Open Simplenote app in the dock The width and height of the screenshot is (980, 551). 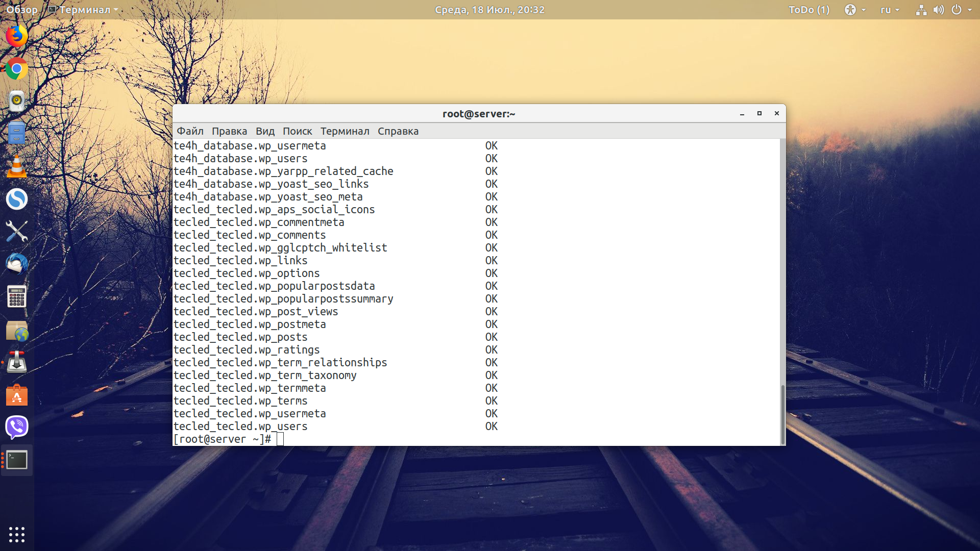(x=17, y=199)
